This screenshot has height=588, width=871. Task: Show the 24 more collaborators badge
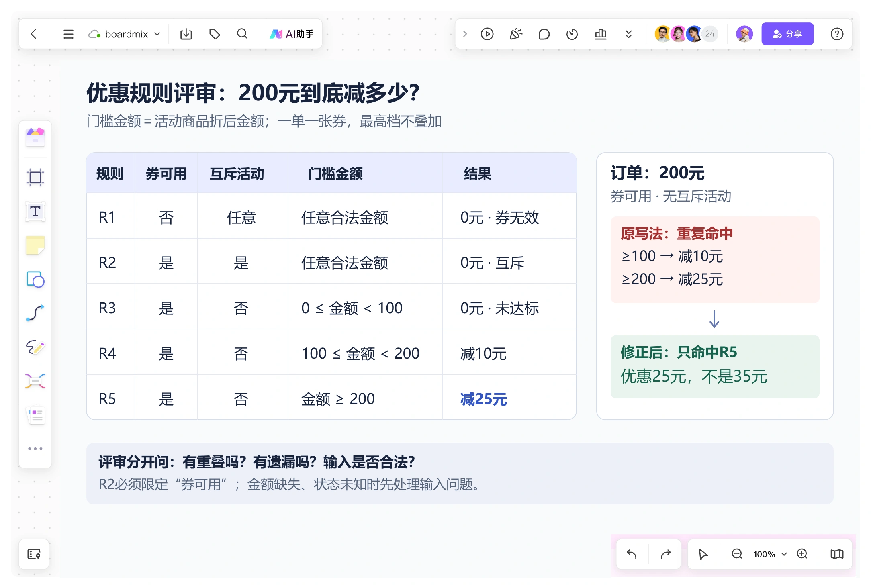[710, 34]
